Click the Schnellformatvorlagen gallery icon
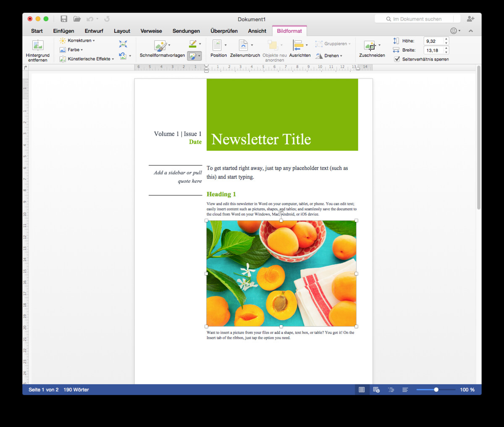 160,45
